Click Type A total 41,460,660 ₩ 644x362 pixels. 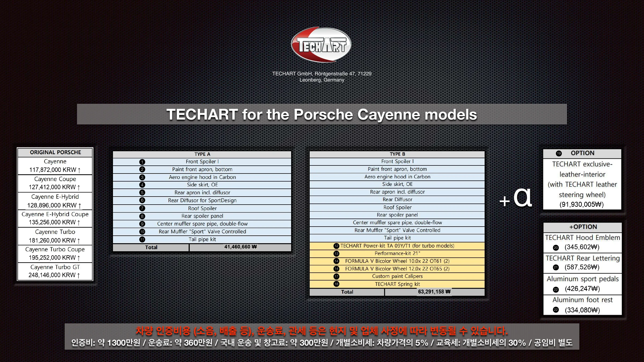point(240,247)
